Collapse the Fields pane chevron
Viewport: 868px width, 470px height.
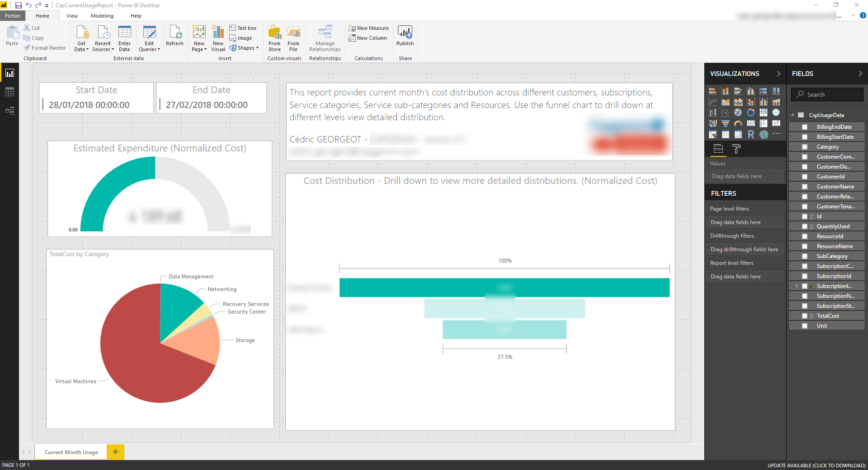coord(860,74)
